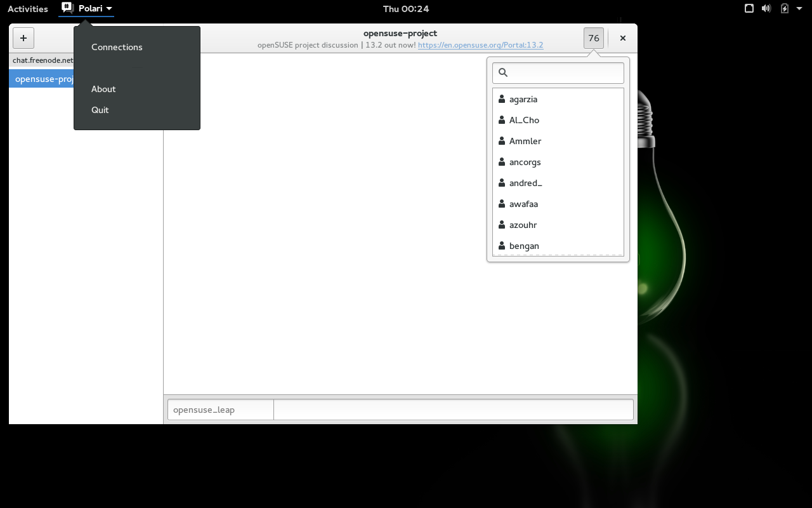Open About from the app menu
Viewport: 812px width, 508px height.
[103, 89]
